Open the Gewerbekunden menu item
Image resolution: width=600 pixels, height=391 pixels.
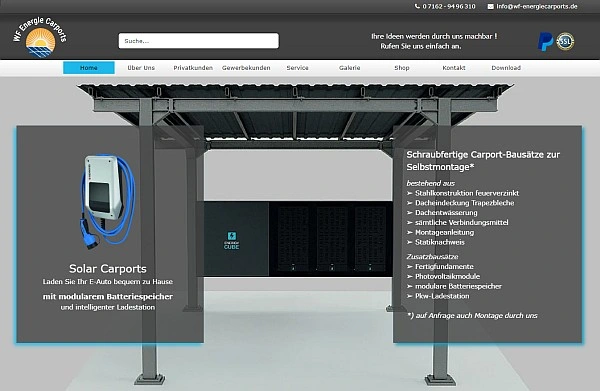coord(246,68)
